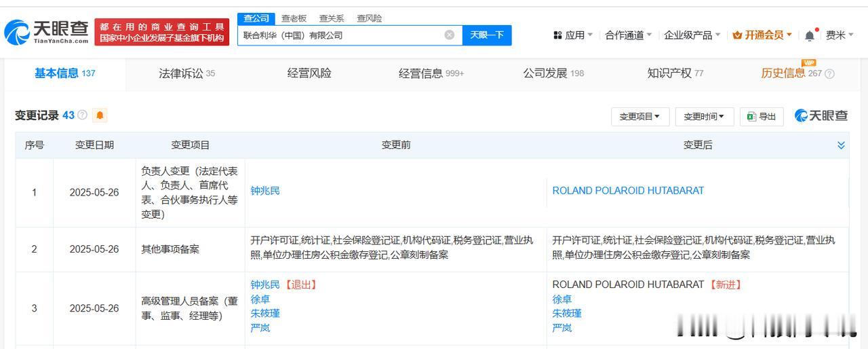The height and width of the screenshot is (349, 868).
Task: Switch to the 知识产权 tab
Action: tap(675, 73)
